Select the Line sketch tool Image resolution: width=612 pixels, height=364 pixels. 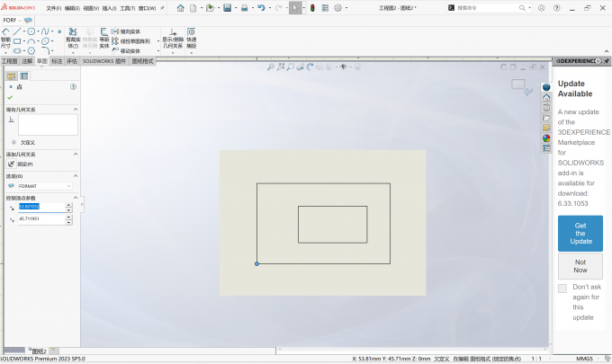(x=17, y=31)
